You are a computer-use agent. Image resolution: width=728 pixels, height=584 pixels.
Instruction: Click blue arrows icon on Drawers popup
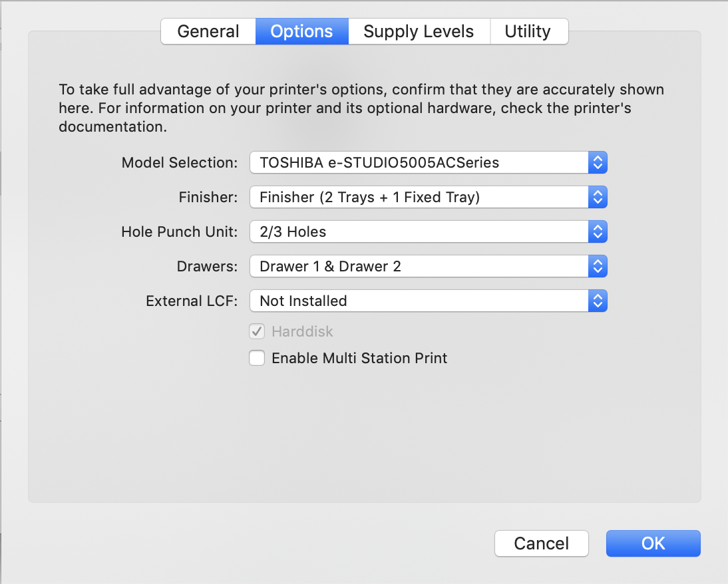click(x=598, y=266)
